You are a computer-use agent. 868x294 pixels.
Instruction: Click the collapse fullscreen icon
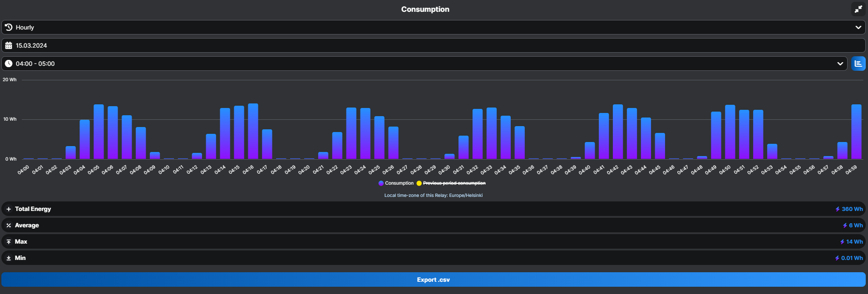(858, 9)
